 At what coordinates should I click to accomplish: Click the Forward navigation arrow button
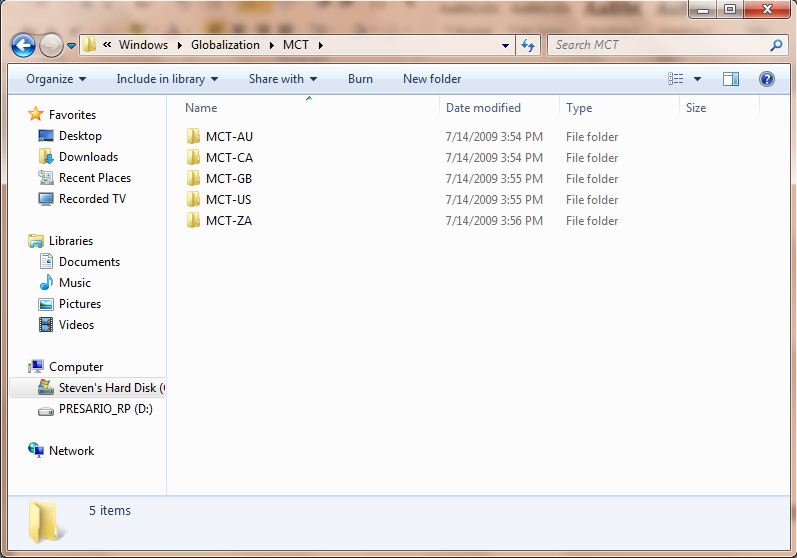[51, 46]
